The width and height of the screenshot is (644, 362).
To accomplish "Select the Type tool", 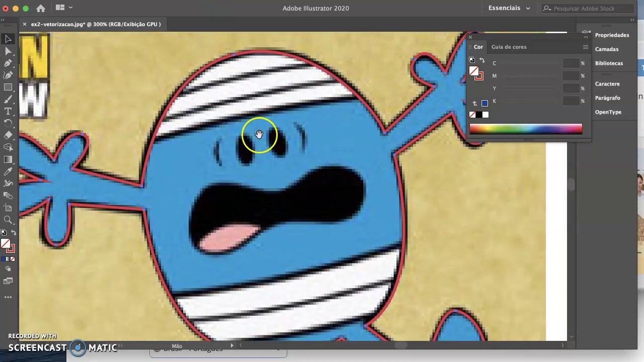I will click(8, 112).
